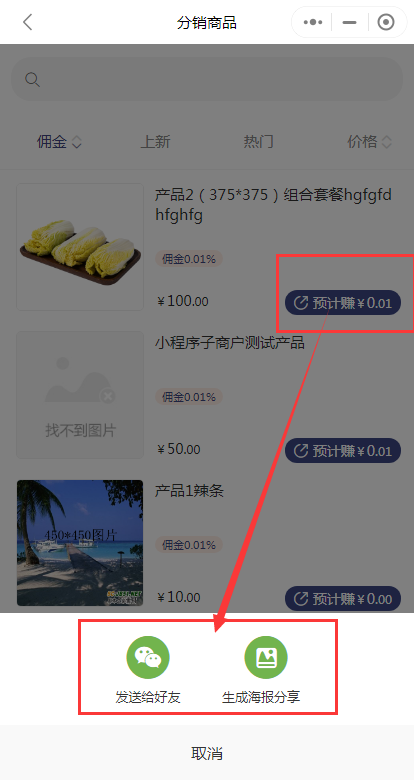Click share button on ¥50.00 product
Viewport: 414px width, 780px height.
[x=343, y=451]
